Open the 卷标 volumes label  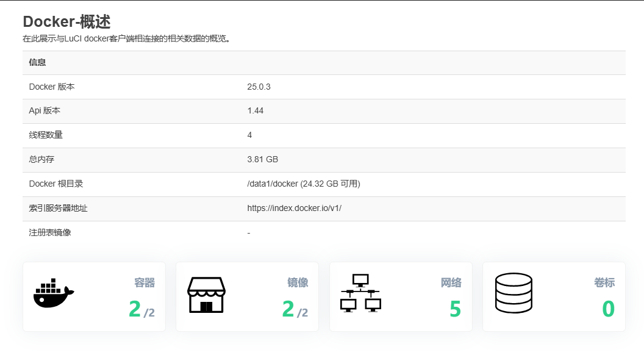604,282
